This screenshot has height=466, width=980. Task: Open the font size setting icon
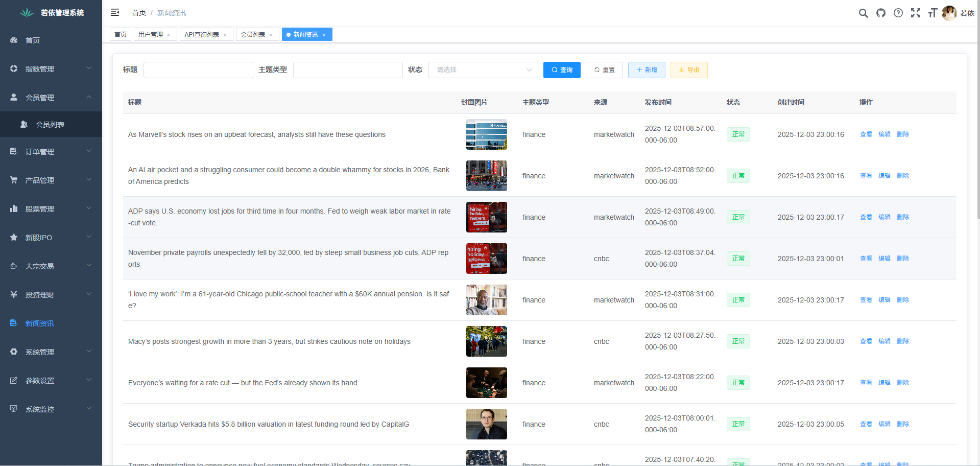[933, 13]
